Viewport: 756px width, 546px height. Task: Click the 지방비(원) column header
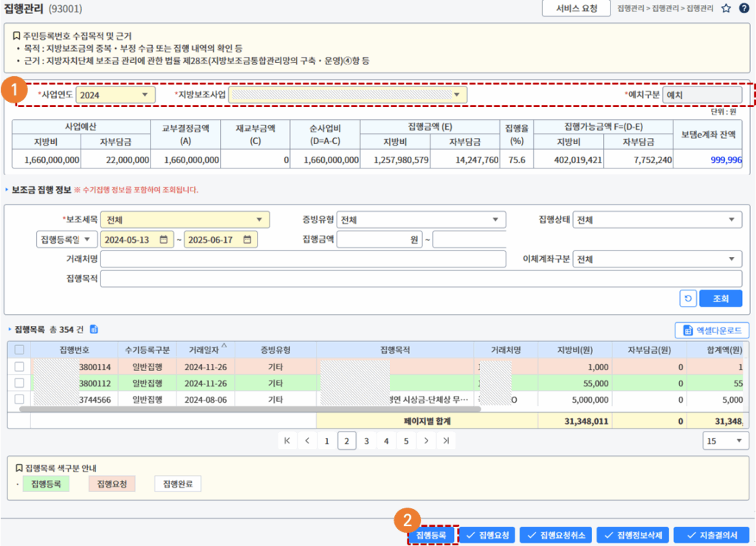(574, 349)
